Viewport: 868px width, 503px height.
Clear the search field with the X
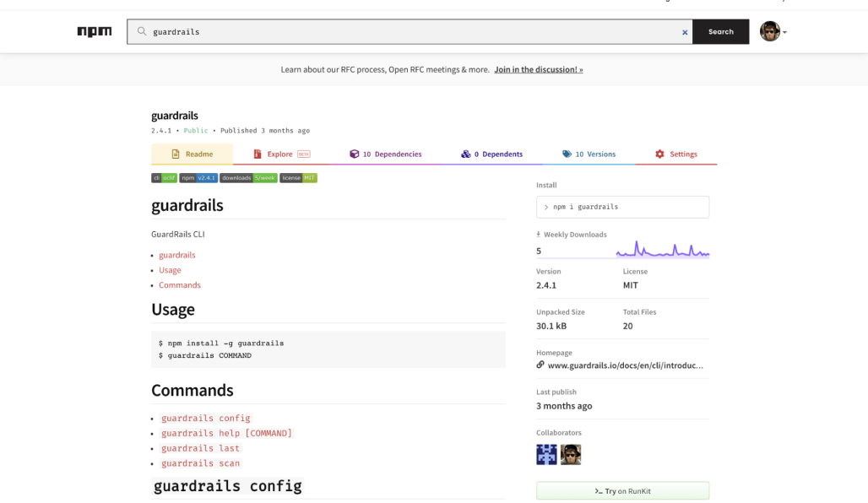click(685, 31)
